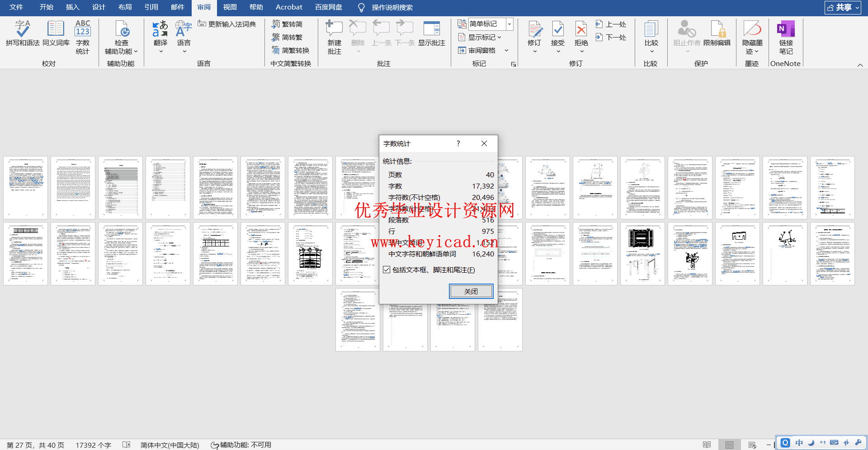Switch to the View (视图) tab
868x450 pixels.
pyautogui.click(x=230, y=7)
